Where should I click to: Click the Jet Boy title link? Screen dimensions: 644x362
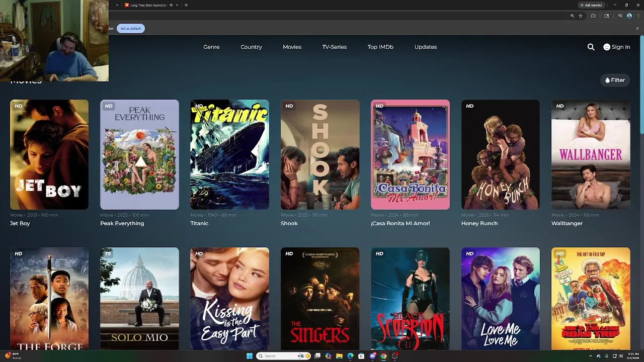click(20, 223)
